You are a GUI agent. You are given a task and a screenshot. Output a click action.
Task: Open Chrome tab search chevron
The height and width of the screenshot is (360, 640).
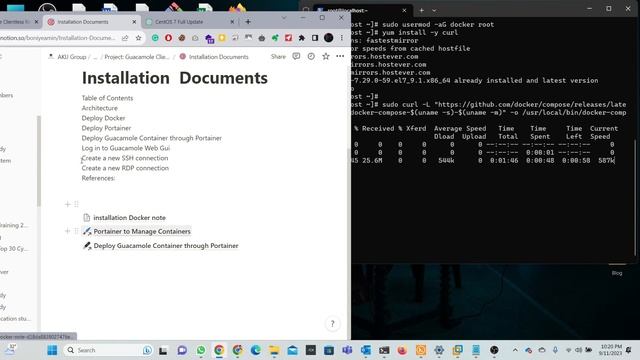[284, 18]
